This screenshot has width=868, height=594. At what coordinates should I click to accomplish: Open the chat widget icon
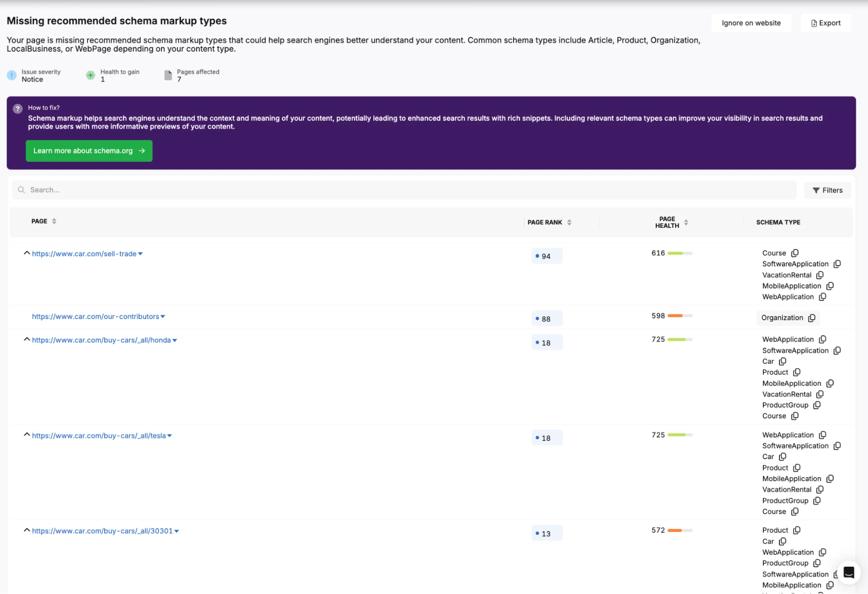pyautogui.click(x=848, y=573)
